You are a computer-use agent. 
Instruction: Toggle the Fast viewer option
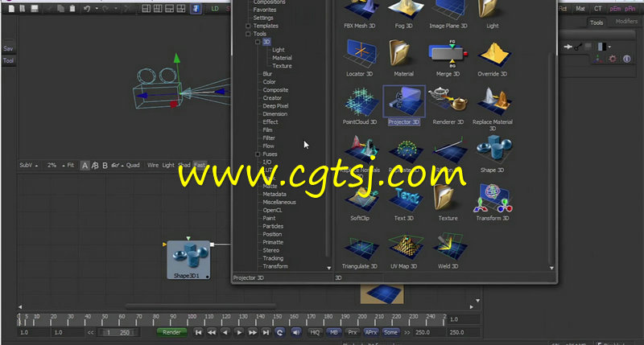pyautogui.click(x=200, y=166)
